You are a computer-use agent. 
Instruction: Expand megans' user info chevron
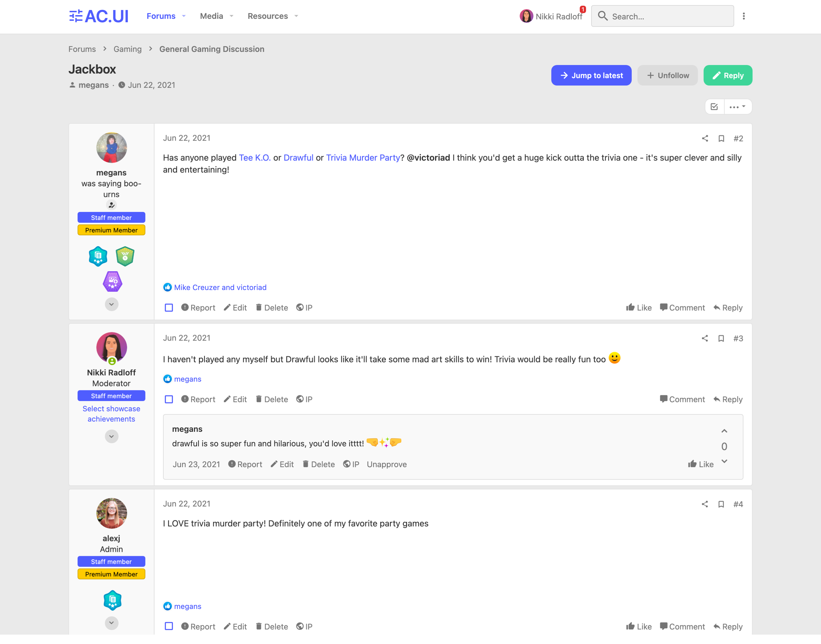pyautogui.click(x=111, y=304)
